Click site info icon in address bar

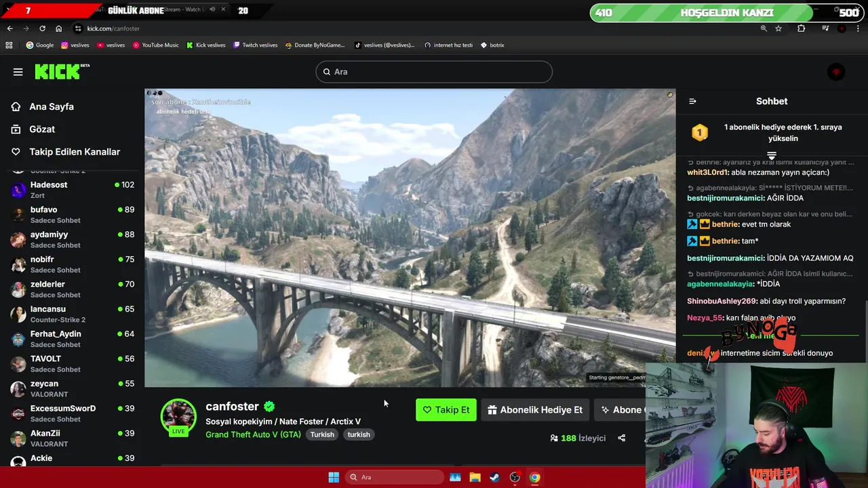(x=79, y=28)
